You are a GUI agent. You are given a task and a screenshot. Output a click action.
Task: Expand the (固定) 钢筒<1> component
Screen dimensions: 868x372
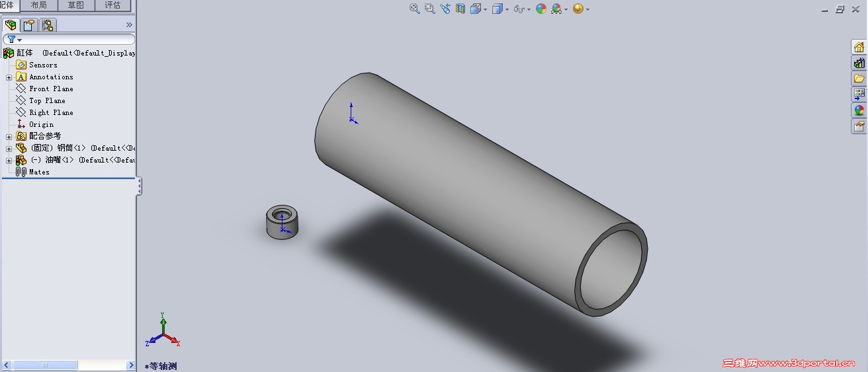(9, 149)
